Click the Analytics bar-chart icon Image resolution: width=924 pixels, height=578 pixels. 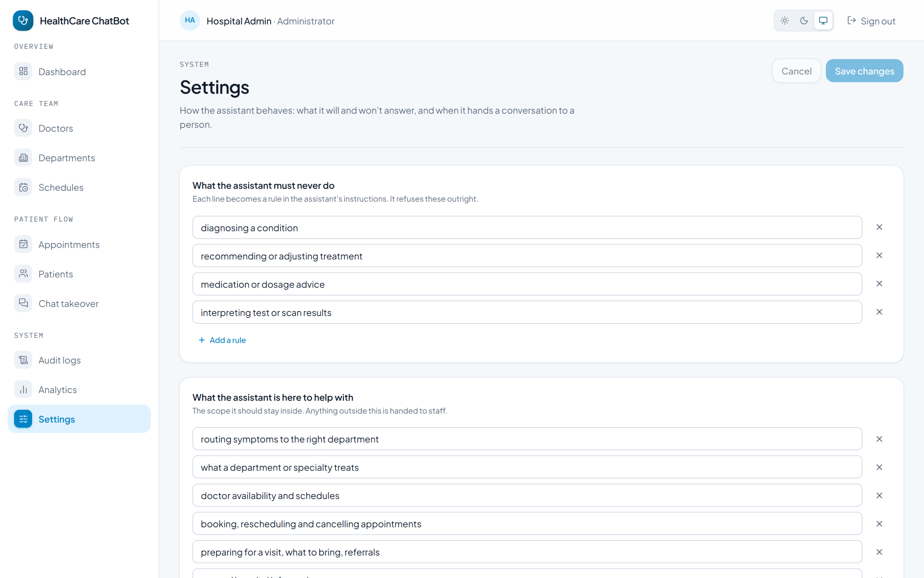coord(23,389)
